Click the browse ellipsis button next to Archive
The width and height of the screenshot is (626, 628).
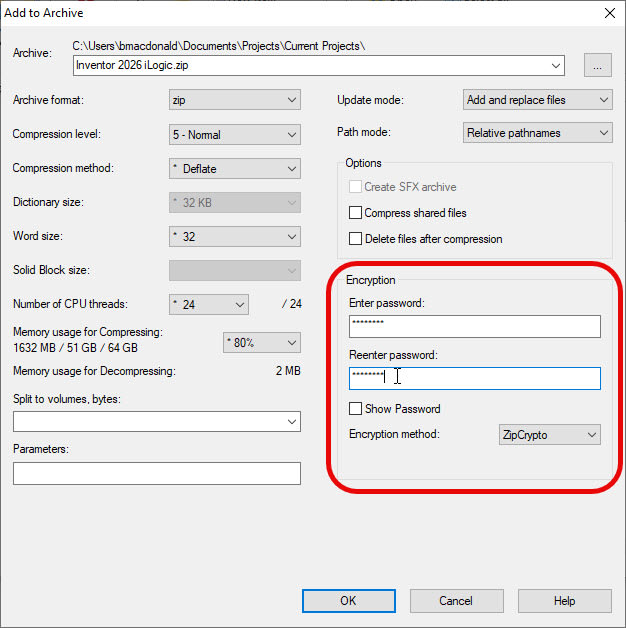(597, 65)
